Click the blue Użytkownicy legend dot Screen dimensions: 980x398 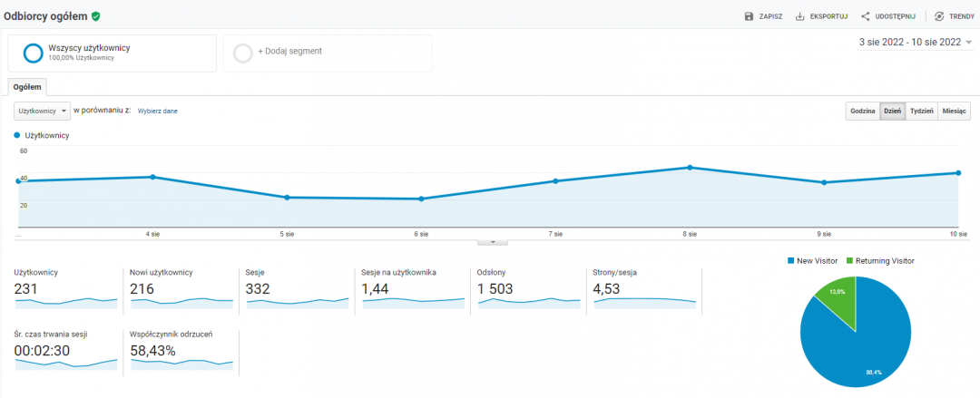17,135
